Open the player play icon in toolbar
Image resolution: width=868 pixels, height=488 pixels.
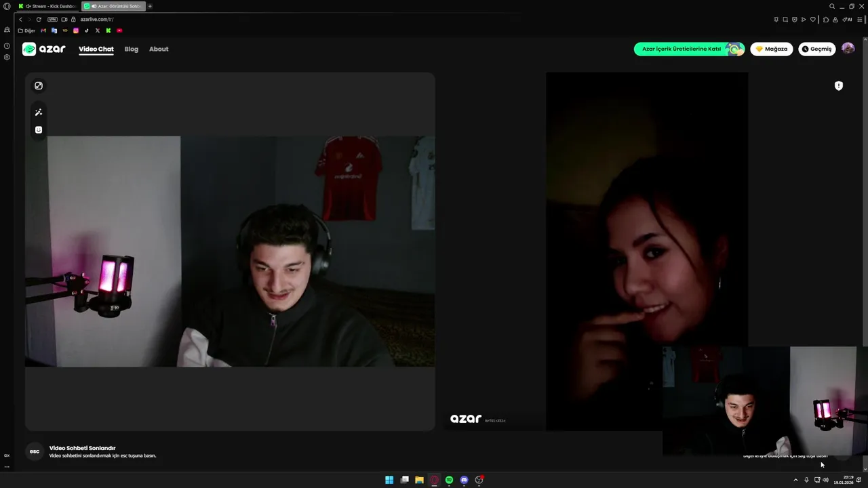point(804,19)
